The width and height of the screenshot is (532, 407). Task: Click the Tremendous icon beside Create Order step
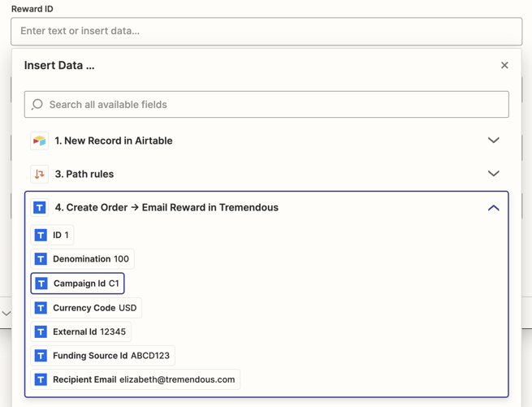coord(39,208)
